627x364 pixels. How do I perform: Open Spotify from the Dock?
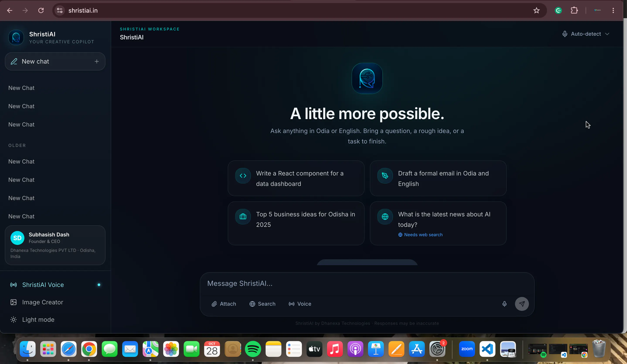click(253, 349)
